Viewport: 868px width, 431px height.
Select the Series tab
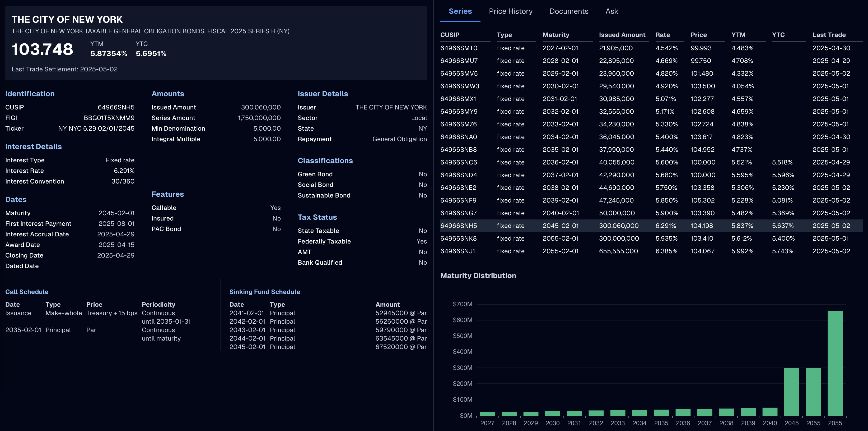click(460, 11)
